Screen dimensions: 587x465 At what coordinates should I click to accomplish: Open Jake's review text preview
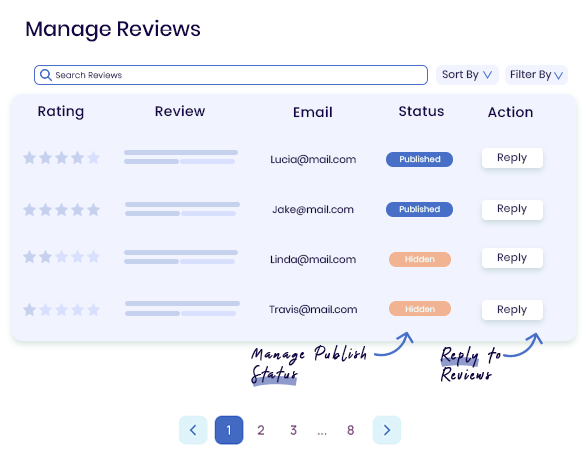click(182, 209)
